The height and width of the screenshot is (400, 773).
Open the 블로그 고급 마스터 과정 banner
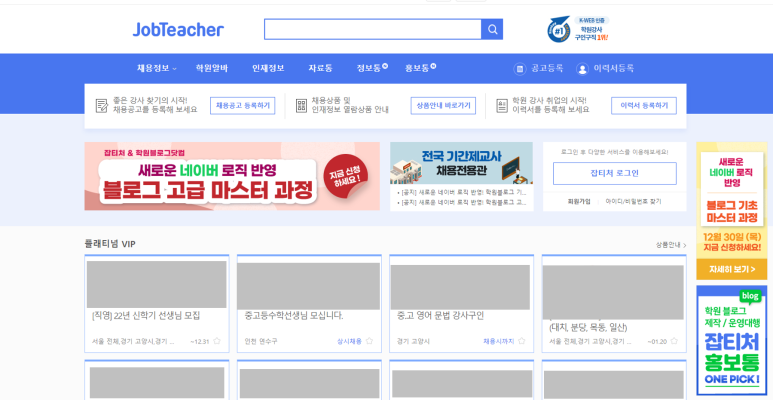(x=232, y=176)
